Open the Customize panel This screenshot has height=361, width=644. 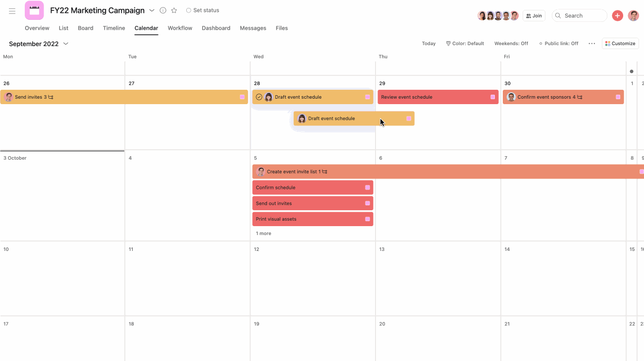tap(620, 43)
